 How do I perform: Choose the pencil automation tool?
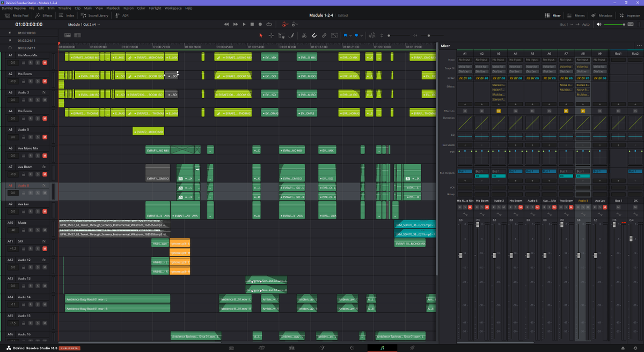[x=291, y=35]
